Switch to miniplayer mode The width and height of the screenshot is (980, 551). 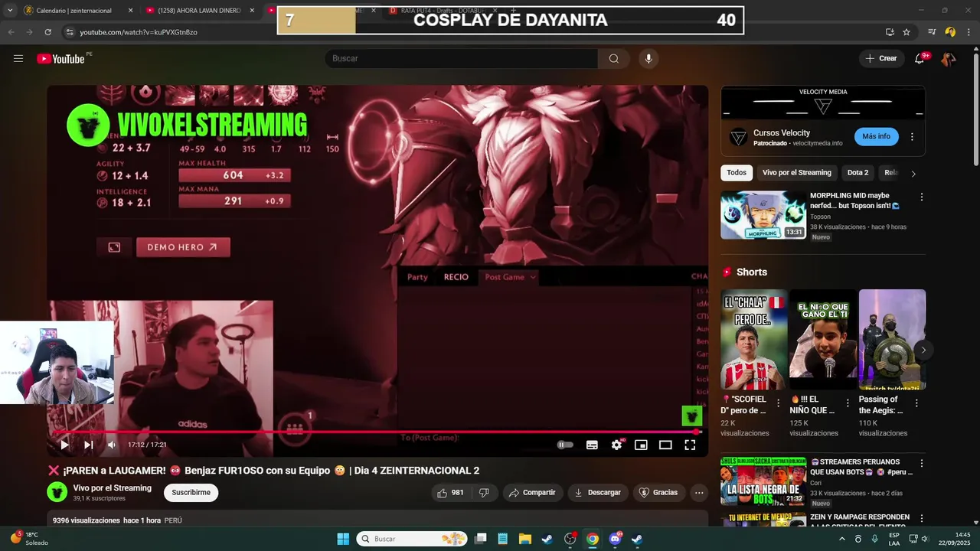click(641, 445)
